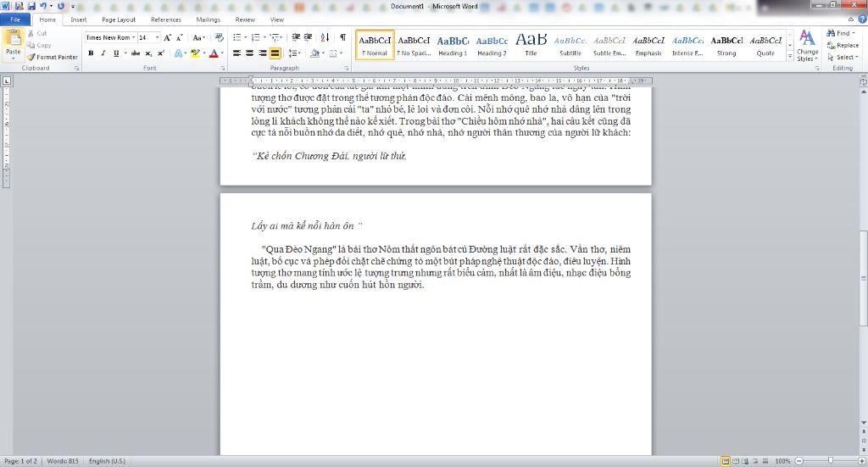Open Change Case dropdown
Viewport: 868px width, 467px height.
click(x=198, y=37)
